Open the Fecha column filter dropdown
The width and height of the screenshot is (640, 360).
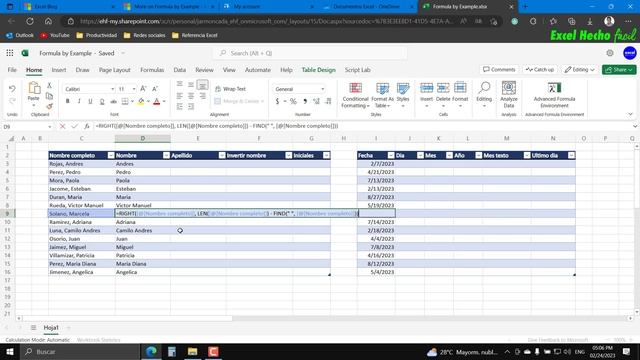pyautogui.click(x=391, y=156)
